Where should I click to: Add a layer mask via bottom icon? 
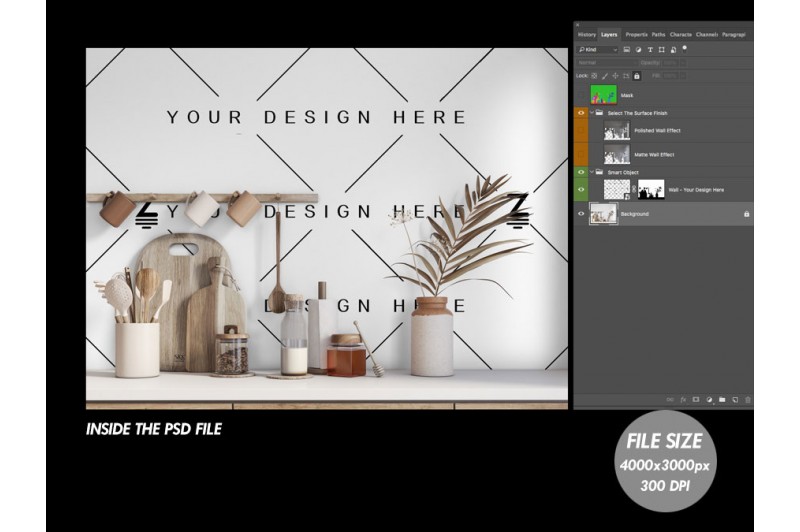(696, 400)
